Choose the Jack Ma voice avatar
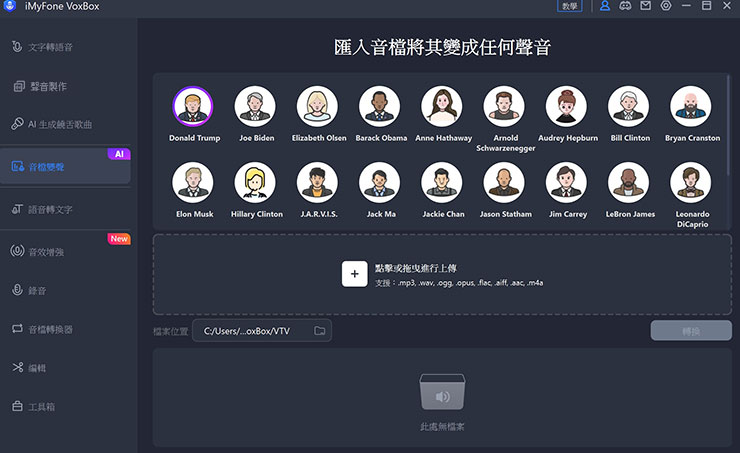 coord(379,182)
